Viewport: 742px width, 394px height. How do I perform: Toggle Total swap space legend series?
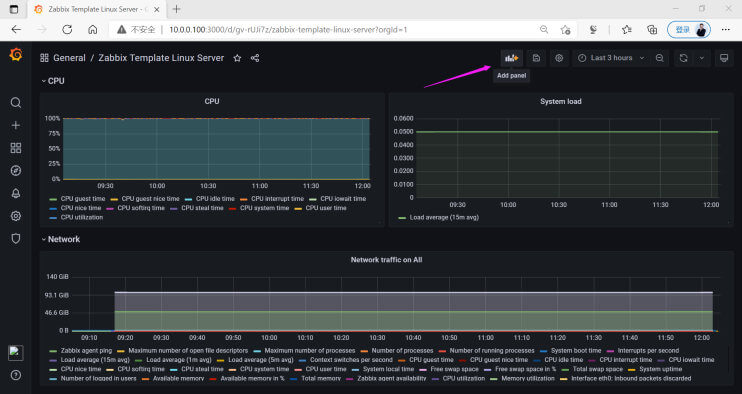(x=598, y=369)
